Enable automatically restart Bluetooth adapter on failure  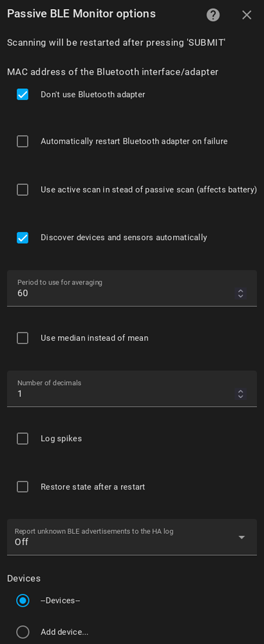(x=23, y=142)
